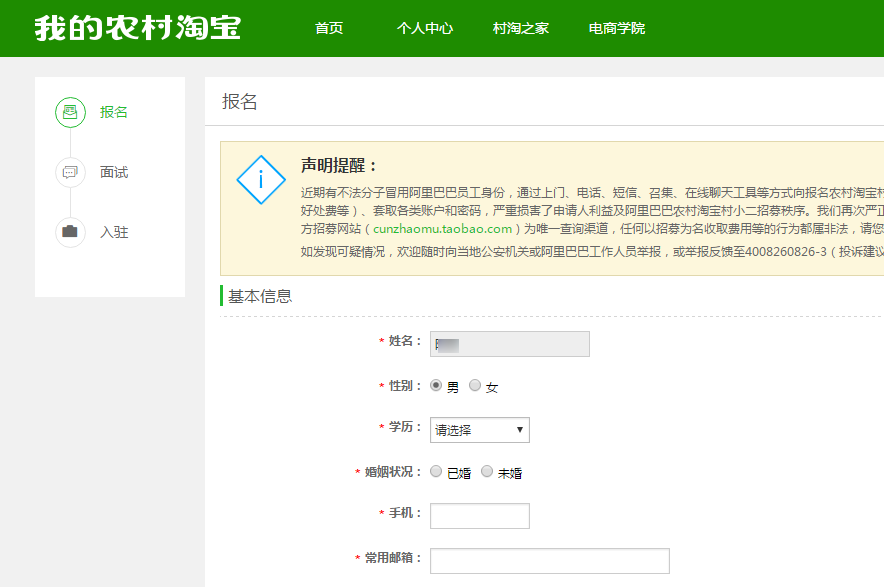Image resolution: width=884 pixels, height=587 pixels.
Task: Click the 姓名 input field
Action: (510, 344)
